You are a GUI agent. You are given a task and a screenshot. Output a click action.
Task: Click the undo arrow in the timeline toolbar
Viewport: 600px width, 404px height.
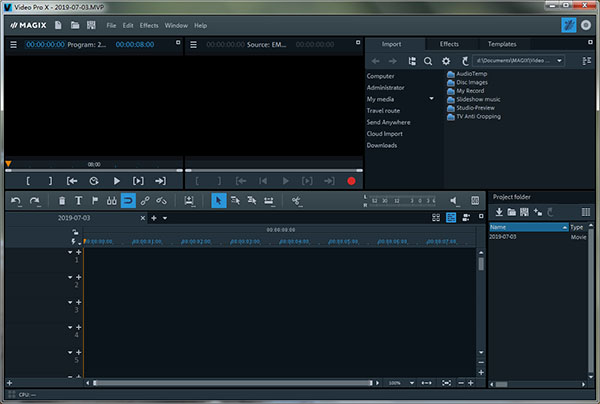pos(16,200)
